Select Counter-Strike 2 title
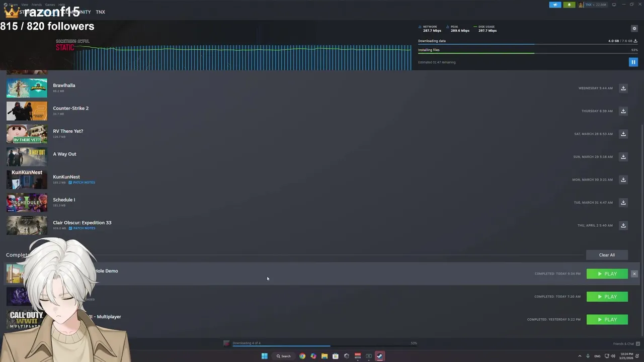The height and width of the screenshot is (362, 644). 70,108
